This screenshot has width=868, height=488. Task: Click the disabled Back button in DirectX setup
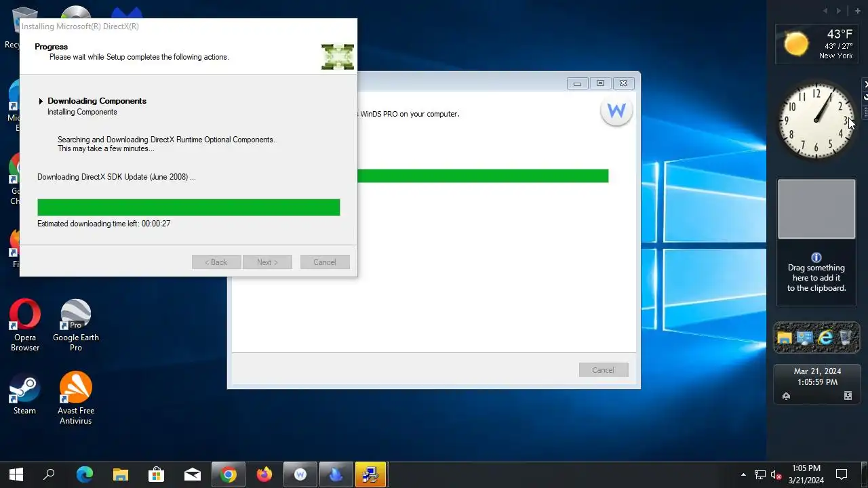tap(216, 262)
